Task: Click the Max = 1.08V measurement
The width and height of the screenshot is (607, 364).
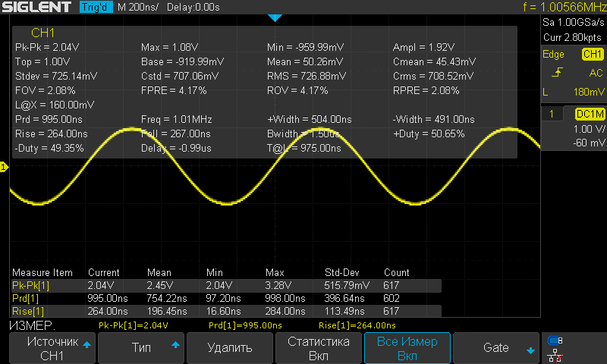Action: coord(169,48)
